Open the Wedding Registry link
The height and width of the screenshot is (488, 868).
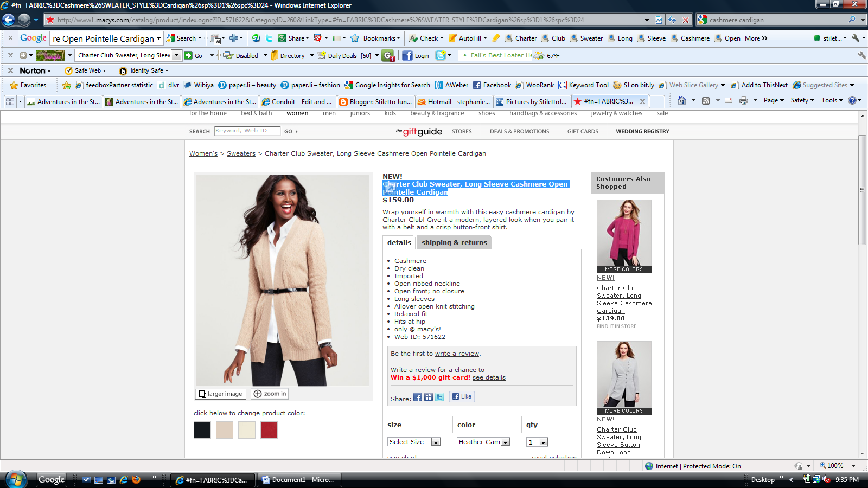[642, 131]
